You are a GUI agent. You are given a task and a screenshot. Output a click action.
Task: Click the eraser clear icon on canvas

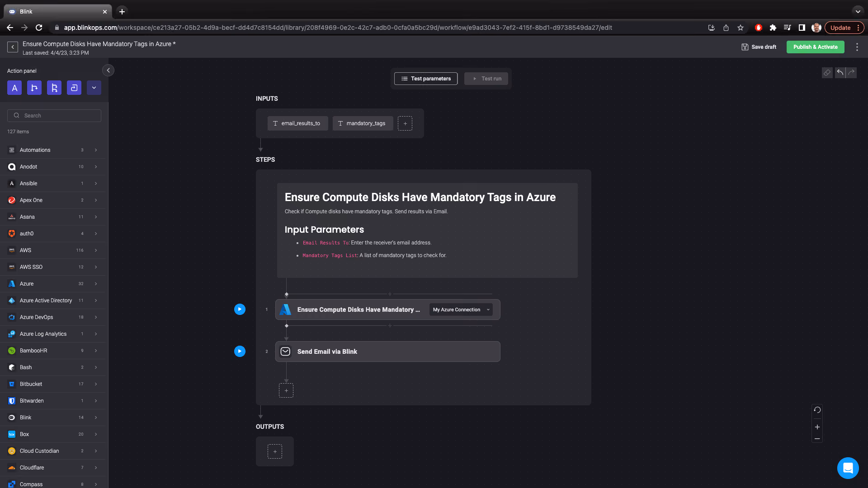(827, 73)
